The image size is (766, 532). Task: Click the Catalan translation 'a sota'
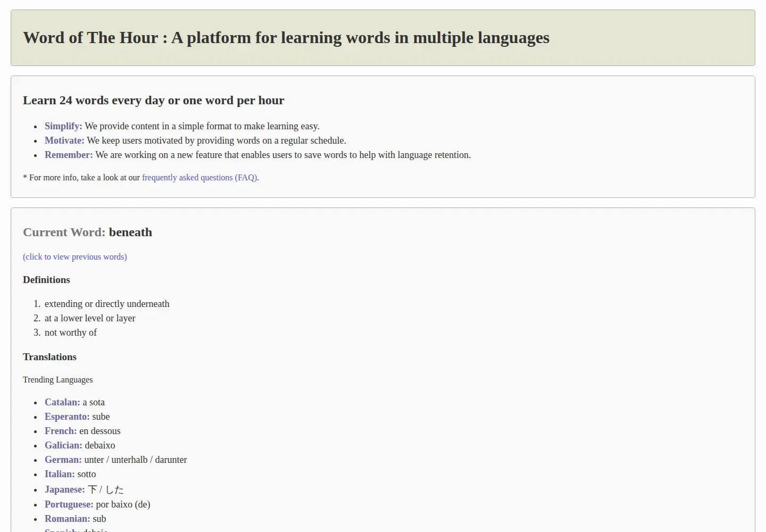click(94, 402)
